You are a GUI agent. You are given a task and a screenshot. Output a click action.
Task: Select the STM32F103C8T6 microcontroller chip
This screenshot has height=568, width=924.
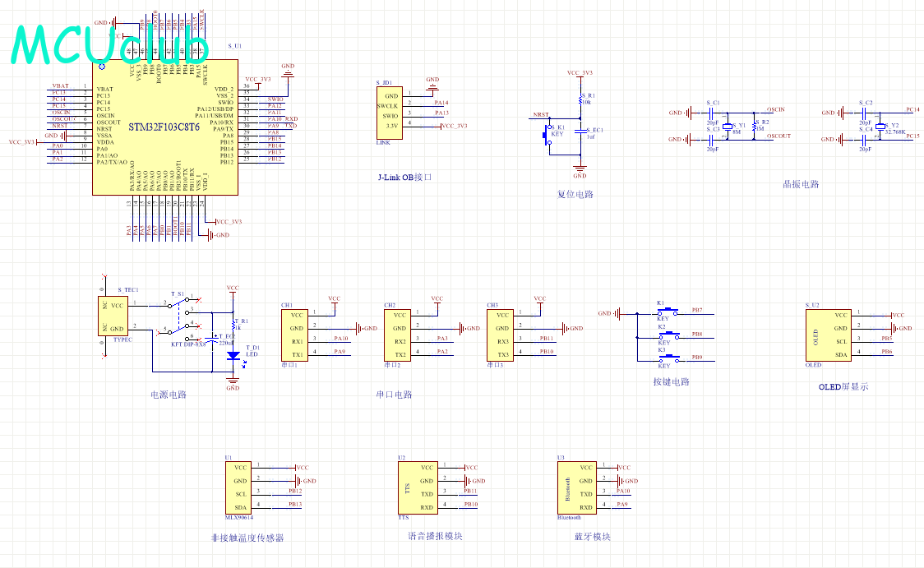[164, 127]
